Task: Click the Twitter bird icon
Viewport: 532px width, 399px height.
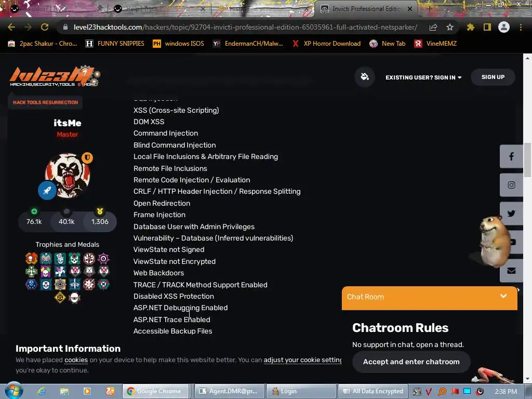Action: tap(511, 214)
